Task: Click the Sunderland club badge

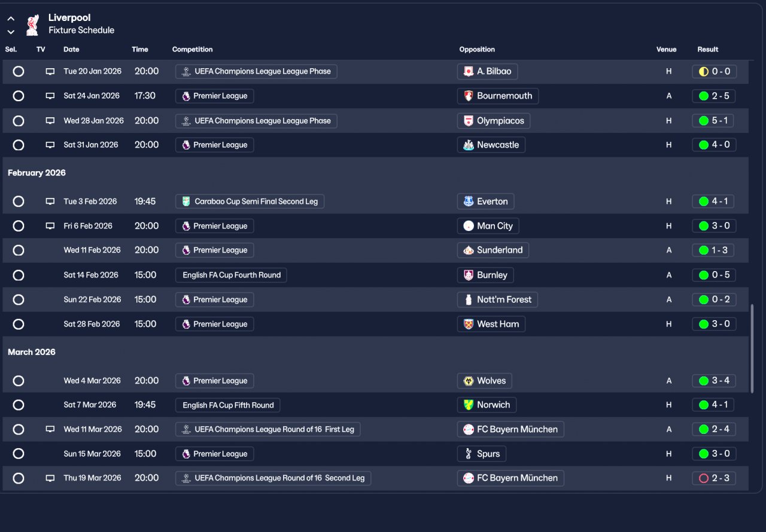Action: [x=469, y=250]
